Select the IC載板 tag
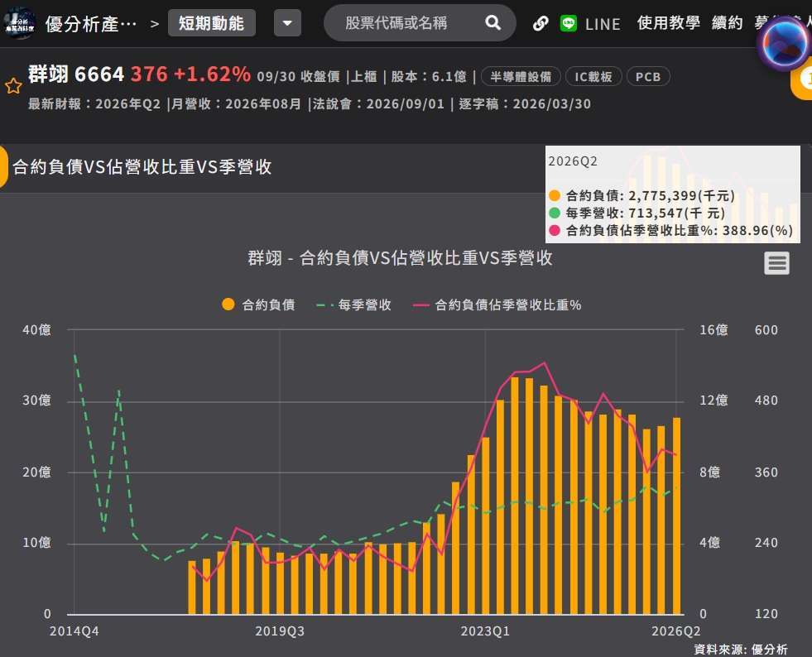812x657 pixels. (x=593, y=77)
